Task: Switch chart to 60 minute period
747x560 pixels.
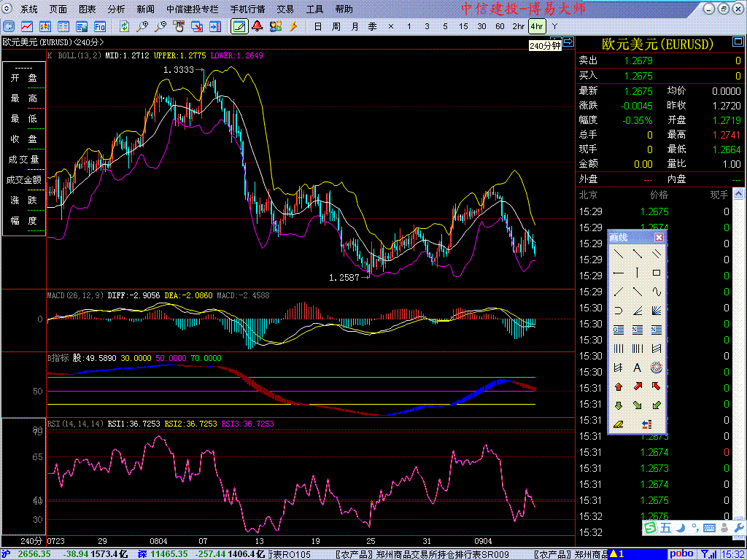Action: point(500,26)
